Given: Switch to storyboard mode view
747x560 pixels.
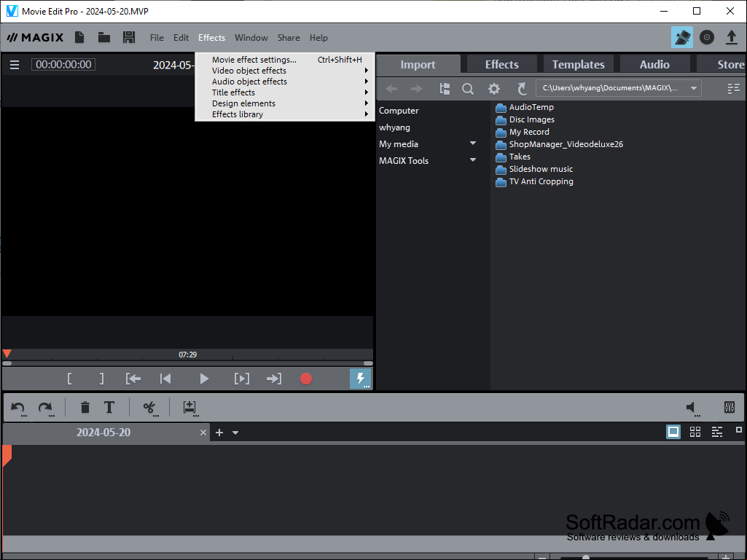Looking at the screenshot, I should click(673, 432).
